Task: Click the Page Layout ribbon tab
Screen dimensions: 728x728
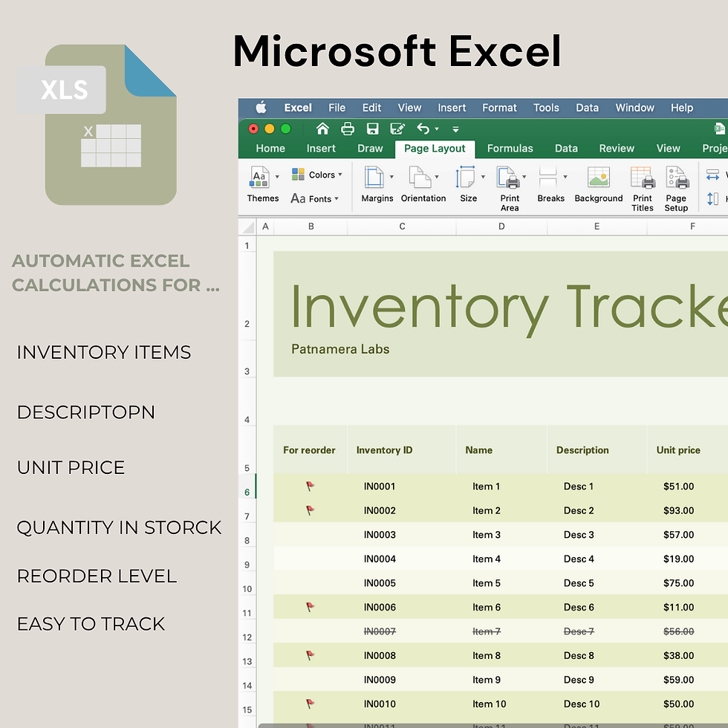Action: click(435, 148)
